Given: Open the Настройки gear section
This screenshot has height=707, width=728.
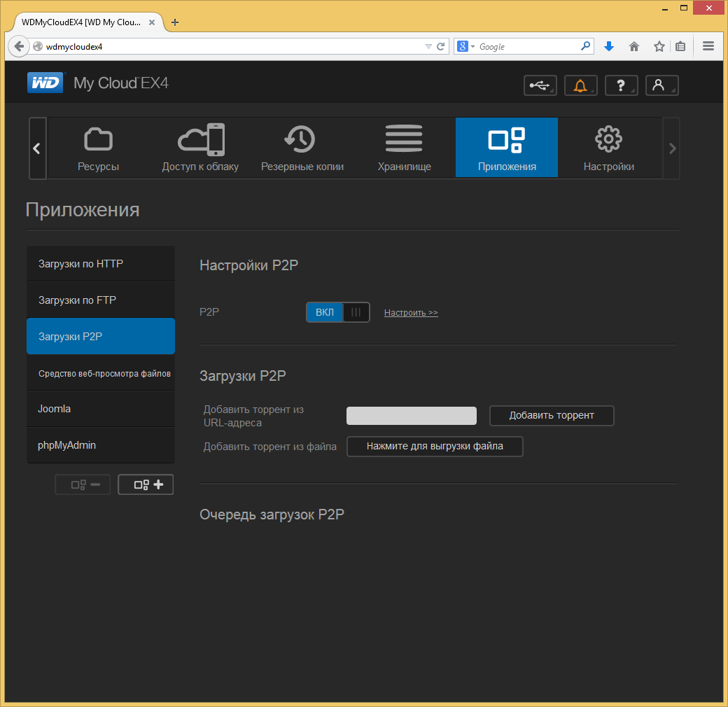Looking at the screenshot, I should tap(609, 148).
